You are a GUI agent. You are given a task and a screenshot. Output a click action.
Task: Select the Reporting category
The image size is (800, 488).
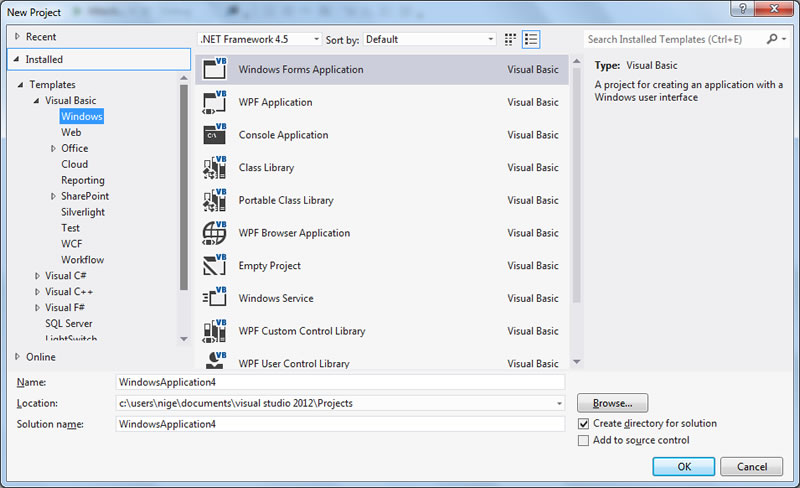click(x=83, y=180)
